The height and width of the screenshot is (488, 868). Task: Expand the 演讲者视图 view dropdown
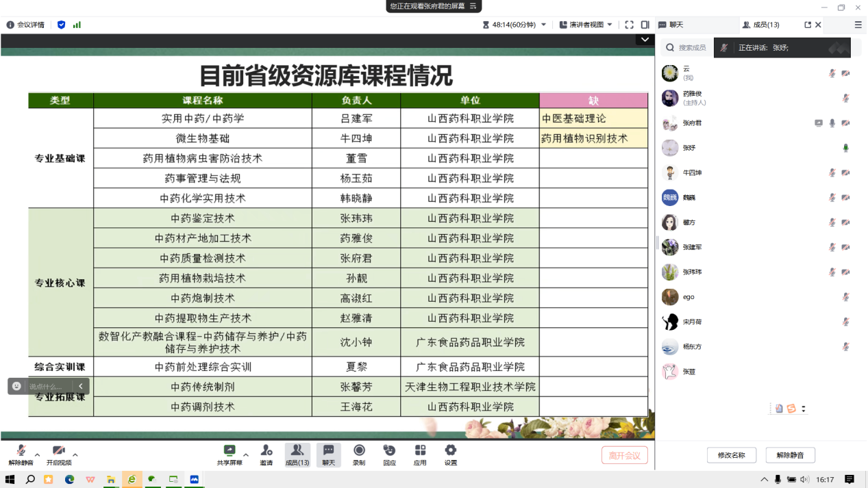coord(586,25)
